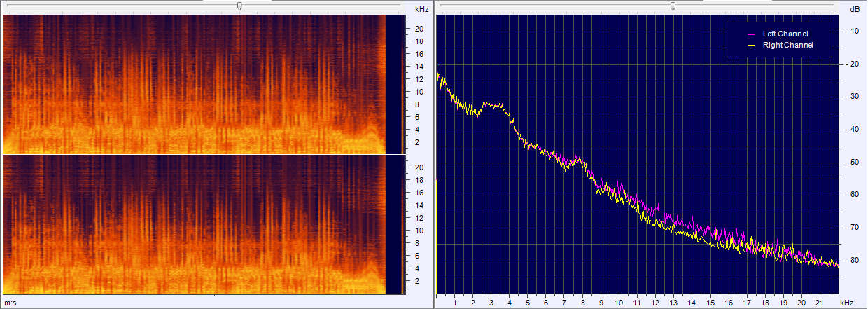Viewport: 868px width, 309px height.
Task: Click the magenta Left Channel legend swatch
Action: [752, 34]
